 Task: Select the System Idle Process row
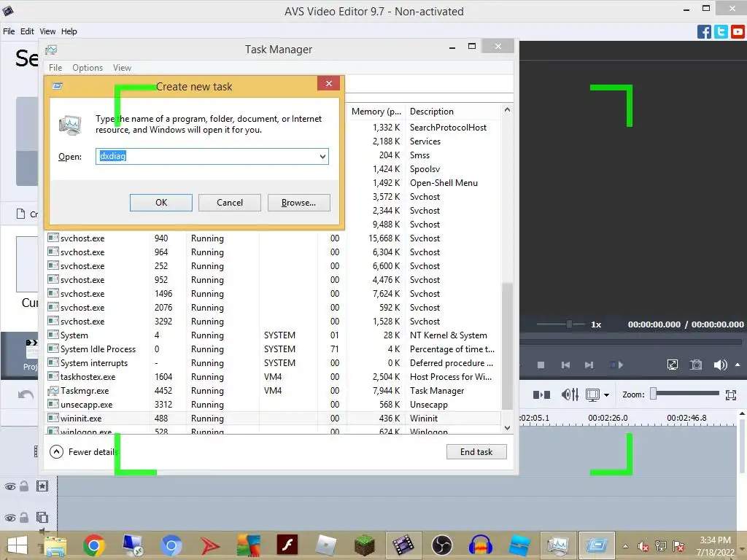[274, 349]
